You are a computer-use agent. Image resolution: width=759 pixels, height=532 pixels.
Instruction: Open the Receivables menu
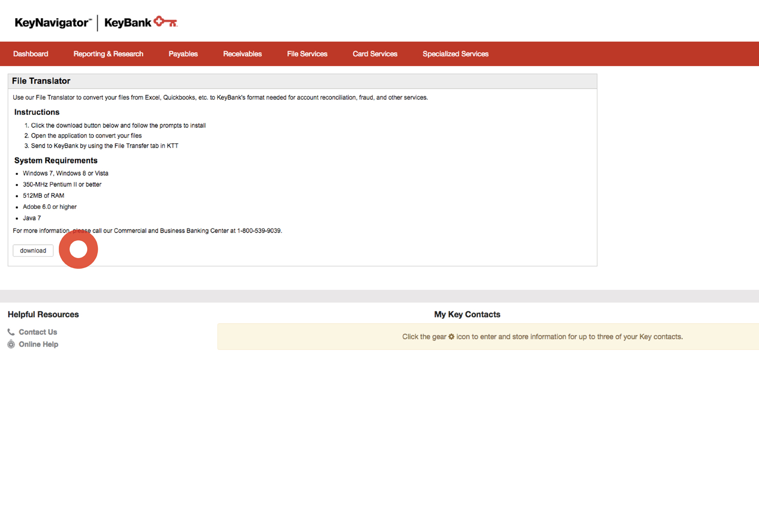tap(242, 54)
